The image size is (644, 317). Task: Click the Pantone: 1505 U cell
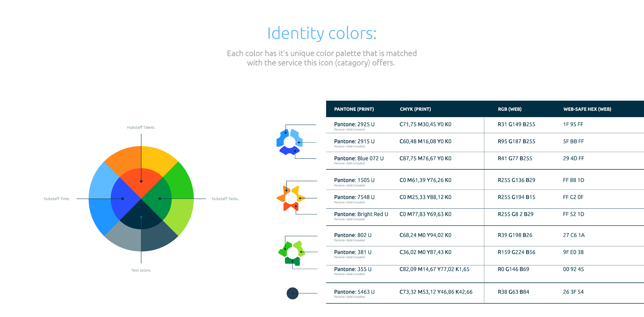click(354, 180)
